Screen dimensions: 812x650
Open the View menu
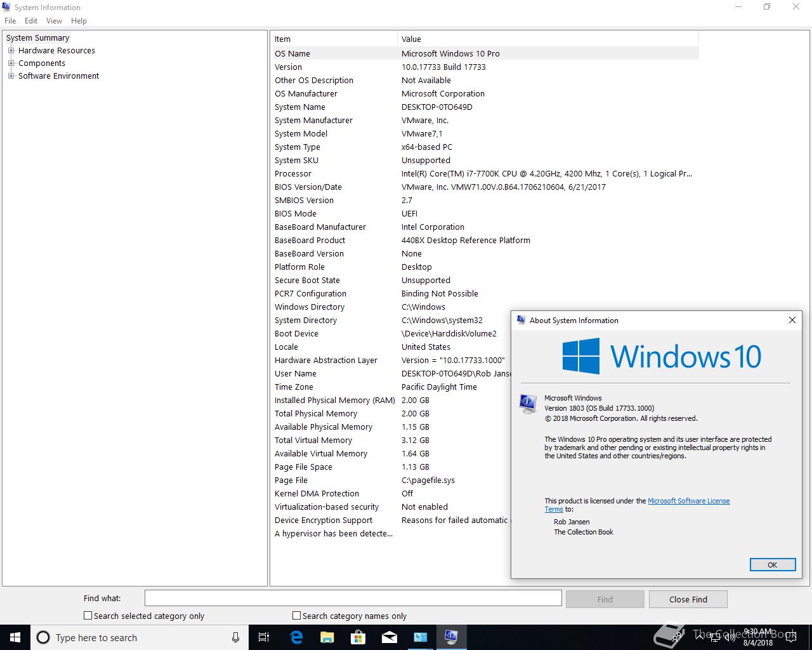coord(54,20)
